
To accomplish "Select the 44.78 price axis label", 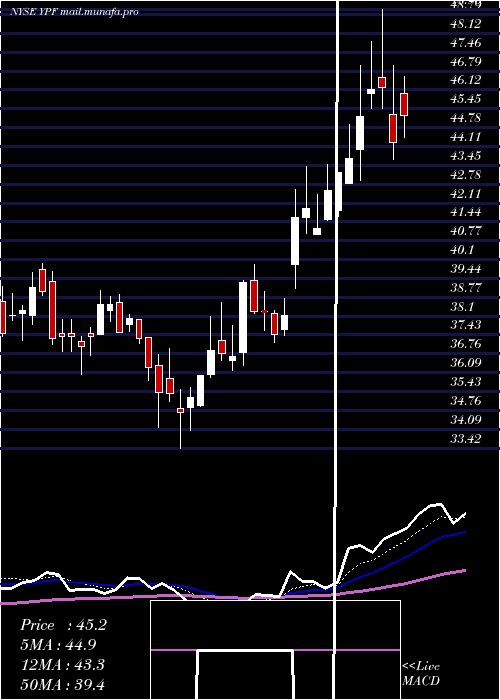I will pyautogui.click(x=466, y=118).
